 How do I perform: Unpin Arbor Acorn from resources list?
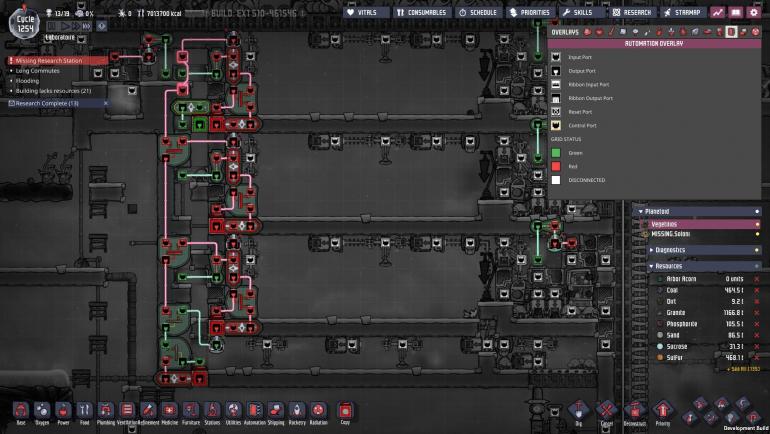pos(757,279)
